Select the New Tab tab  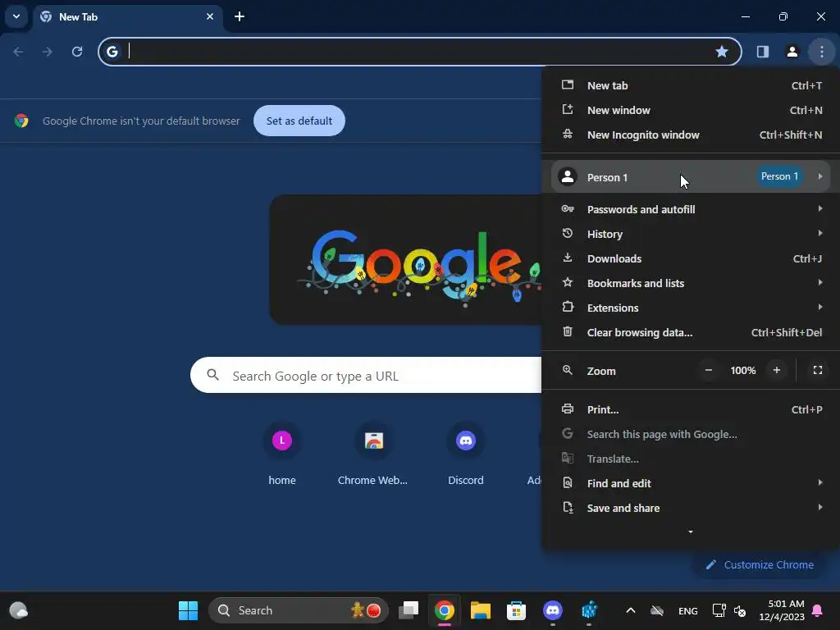[x=127, y=16]
